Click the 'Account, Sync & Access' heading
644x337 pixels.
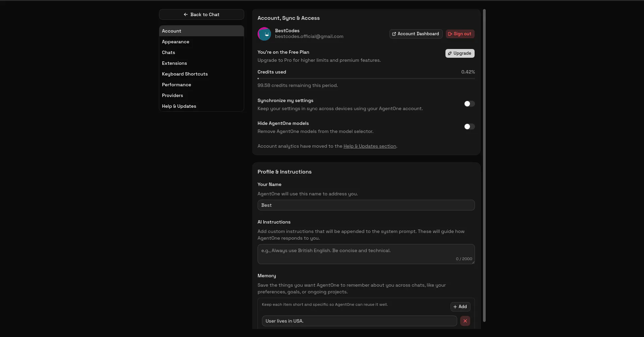tap(288, 18)
